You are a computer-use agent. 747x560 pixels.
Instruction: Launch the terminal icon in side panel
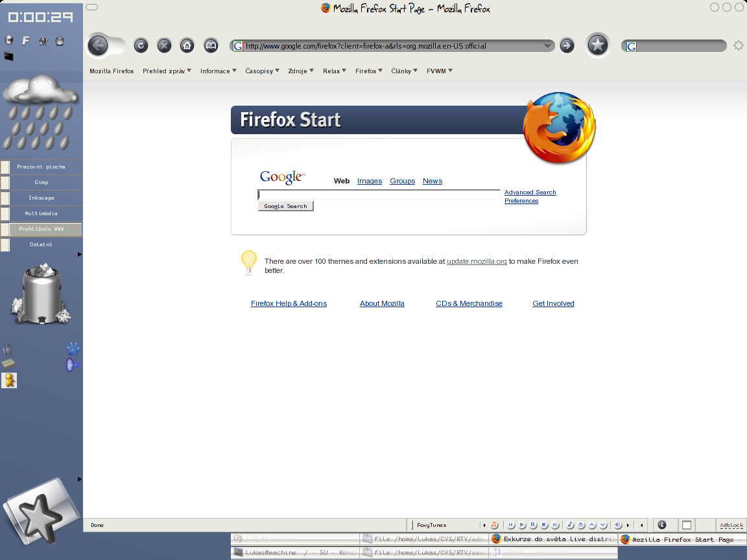pyautogui.click(x=8, y=56)
